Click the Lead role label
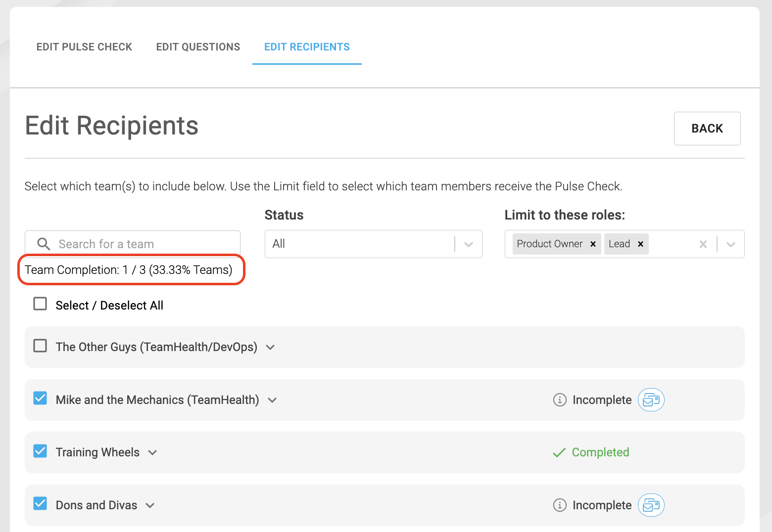 [619, 244]
